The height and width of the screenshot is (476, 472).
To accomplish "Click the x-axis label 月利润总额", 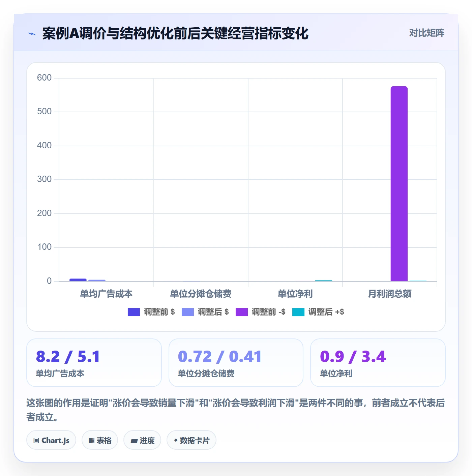I will click(x=390, y=294).
